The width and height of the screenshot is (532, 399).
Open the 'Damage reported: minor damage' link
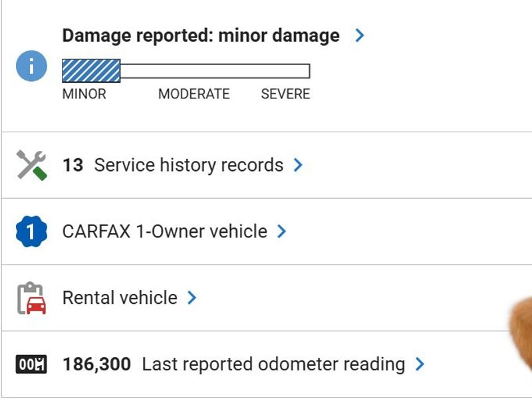click(200, 35)
